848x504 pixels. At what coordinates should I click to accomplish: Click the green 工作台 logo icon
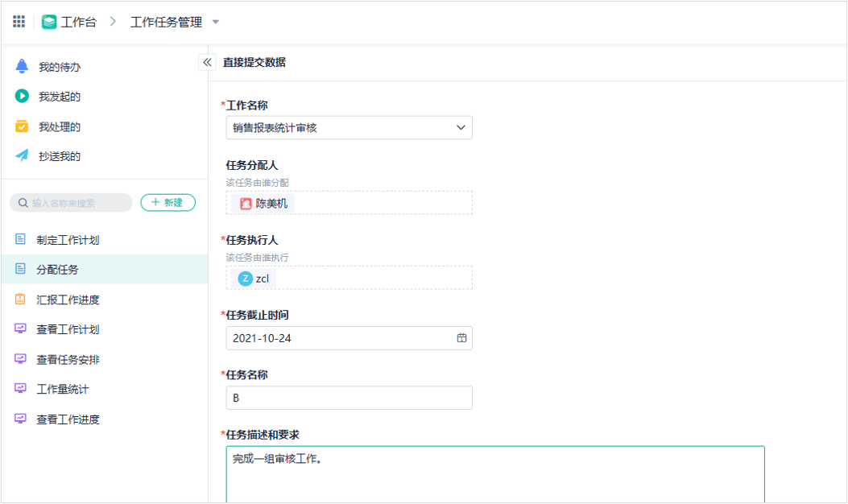point(49,23)
